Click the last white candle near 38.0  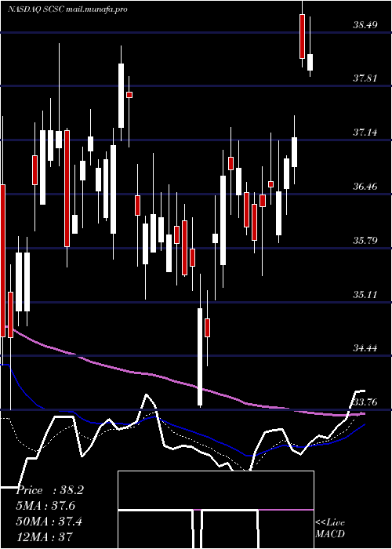point(310,62)
